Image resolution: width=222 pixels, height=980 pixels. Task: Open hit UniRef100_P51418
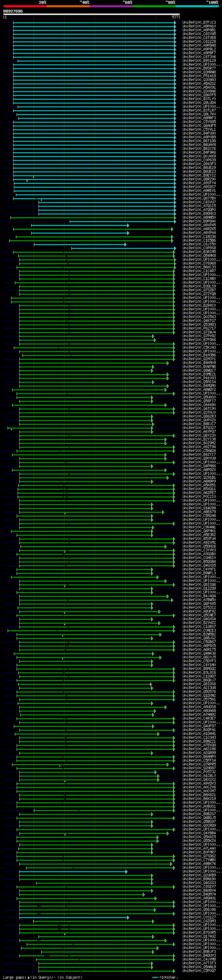[x=199, y=76]
